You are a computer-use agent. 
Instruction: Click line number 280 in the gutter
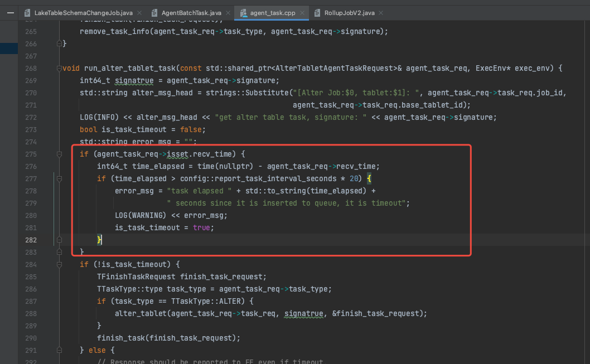tap(31, 216)
